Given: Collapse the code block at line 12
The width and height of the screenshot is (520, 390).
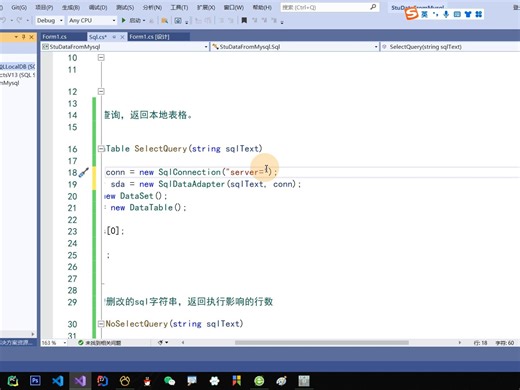Looking at the screenshot, I should tap(101, 91).
